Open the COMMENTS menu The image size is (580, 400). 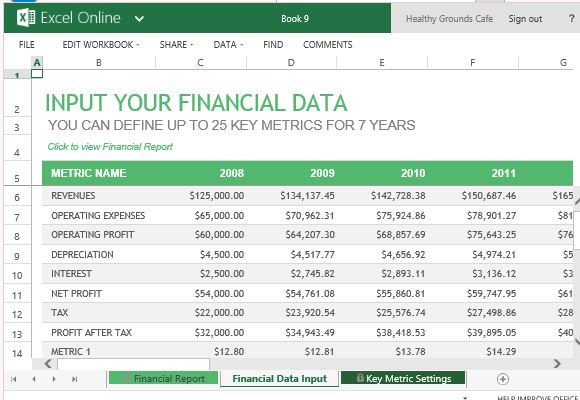pos(327,44)
